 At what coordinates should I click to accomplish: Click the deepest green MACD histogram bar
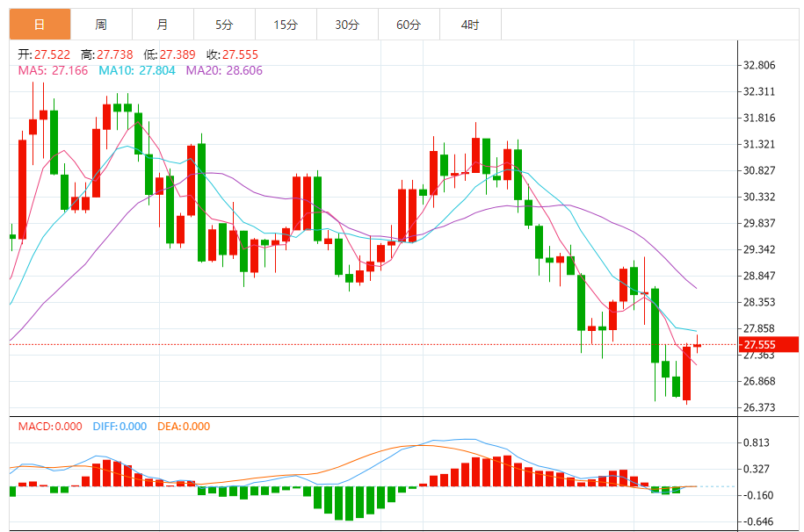click(x=349, y=503)
